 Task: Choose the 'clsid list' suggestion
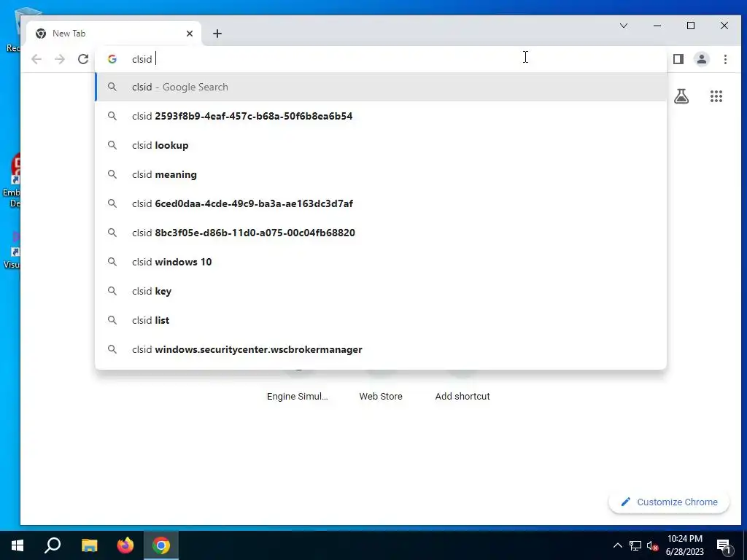[381, 320]
